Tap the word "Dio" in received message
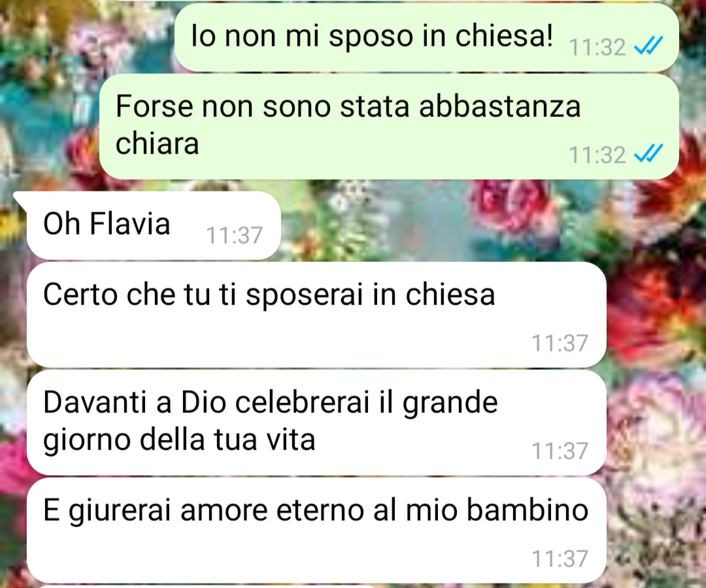 tap(203, 402)
